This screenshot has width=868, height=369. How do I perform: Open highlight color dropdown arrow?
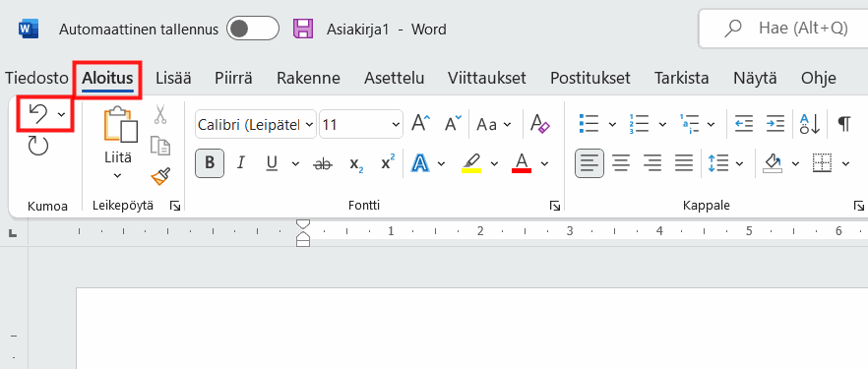pyautogui.click(x=494, y=163)
